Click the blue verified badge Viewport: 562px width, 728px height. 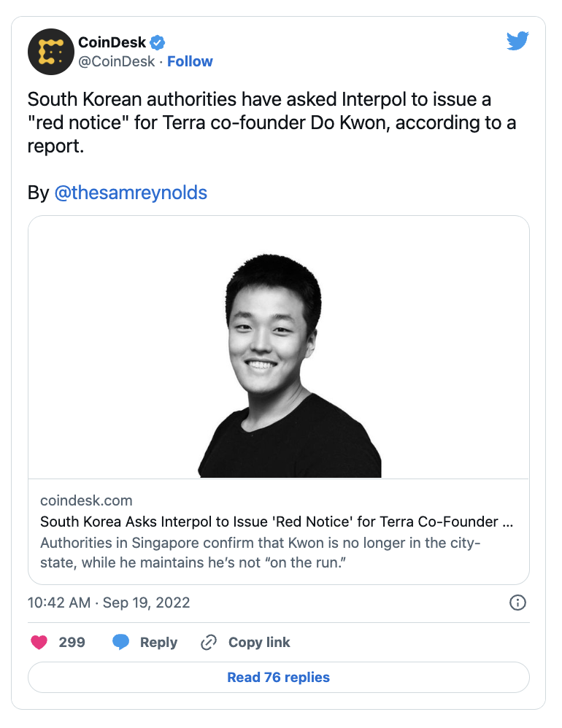pyautogui.click(x=158, y=42)
